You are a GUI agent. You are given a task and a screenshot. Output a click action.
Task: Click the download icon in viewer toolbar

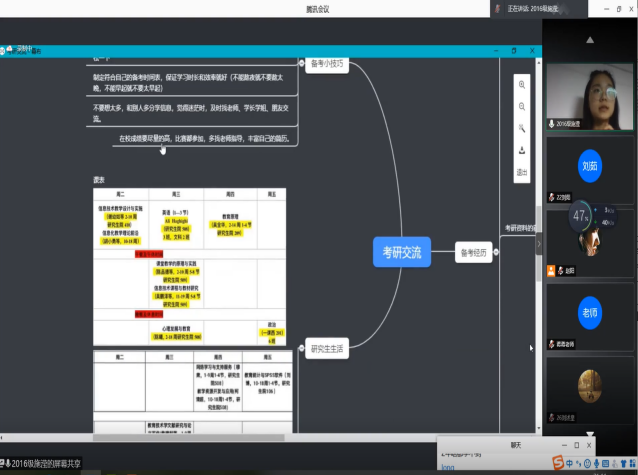522,150
